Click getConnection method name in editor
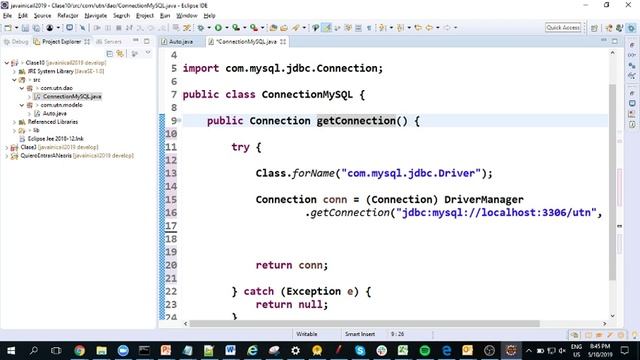 click(x=356, y=121)
